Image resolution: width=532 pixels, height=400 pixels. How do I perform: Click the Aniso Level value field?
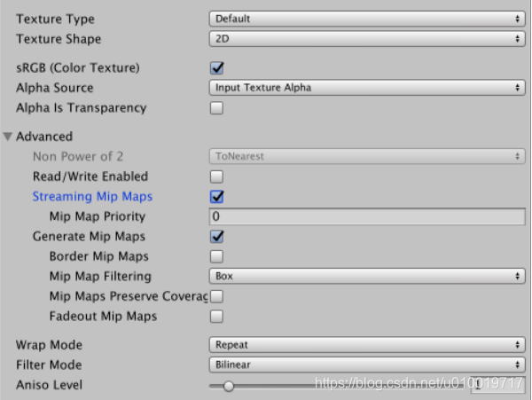pyautogui.click(x=497, y=385)
